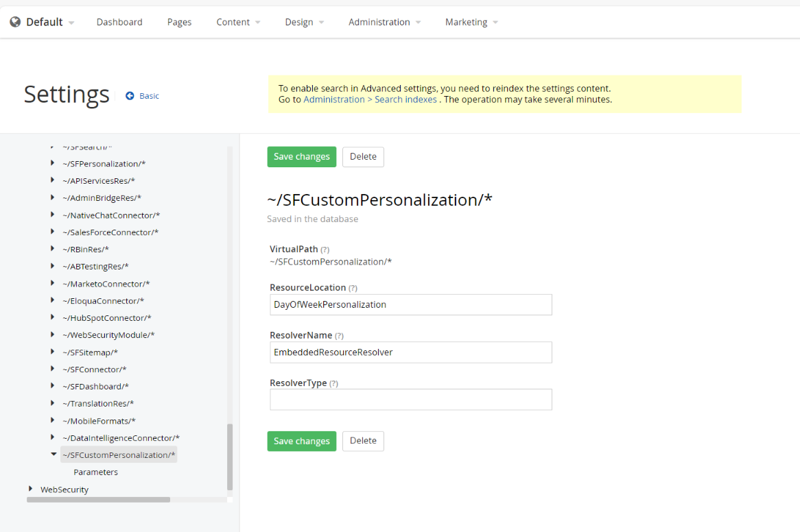Image resolution: width=800 pixels, height=532 pixels.
Task: Click the back arrow icon next to Basic
Action: (x=130, y=96)
